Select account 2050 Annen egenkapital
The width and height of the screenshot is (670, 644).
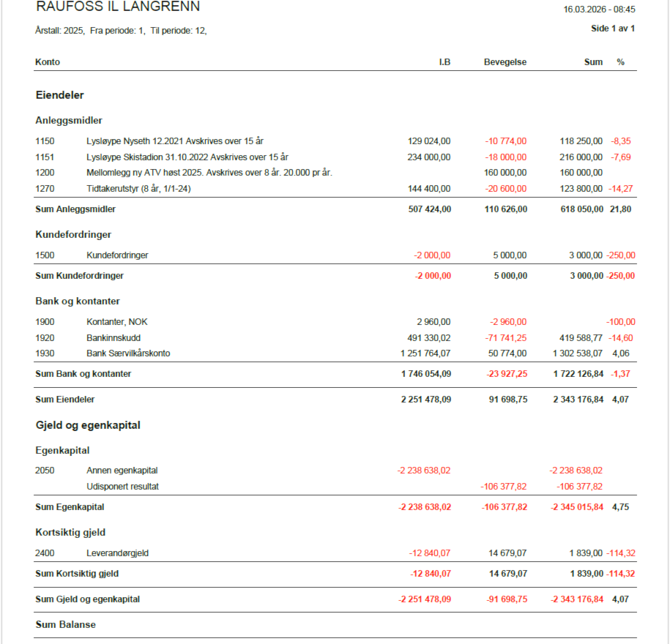coord(122,471)
